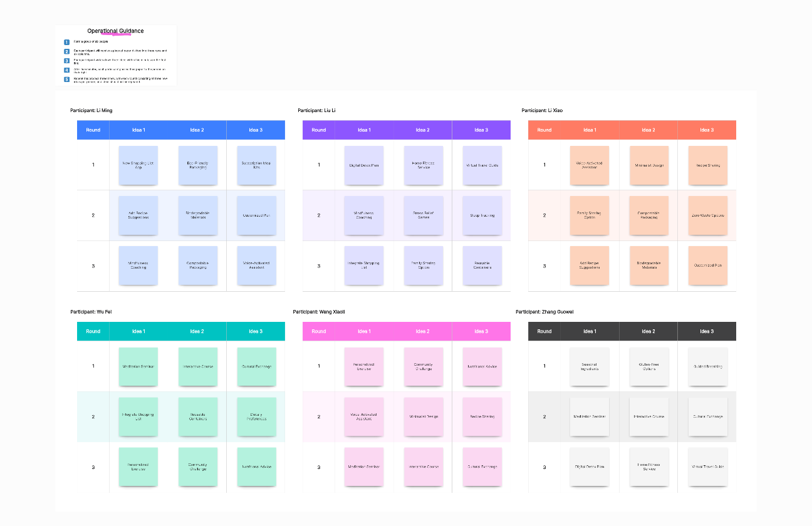812x526 pixels.
Task: Select Zhang Guowei's 'Guided Breathing' note
Action: point(707,366)
